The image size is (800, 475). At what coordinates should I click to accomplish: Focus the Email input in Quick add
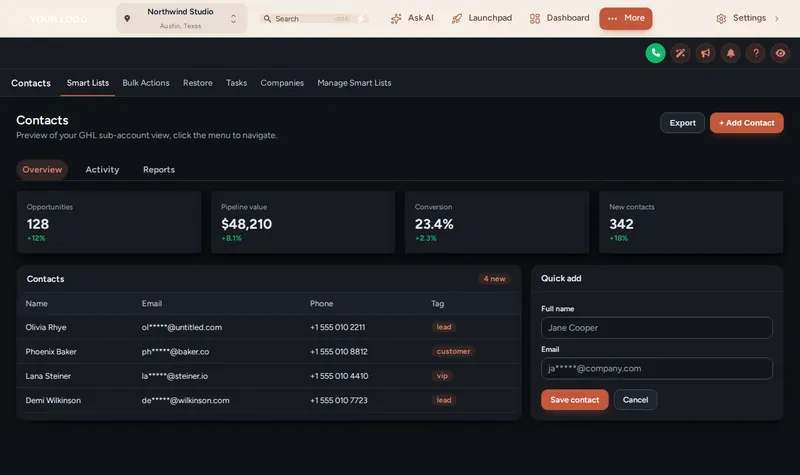[x=657, y=368]
